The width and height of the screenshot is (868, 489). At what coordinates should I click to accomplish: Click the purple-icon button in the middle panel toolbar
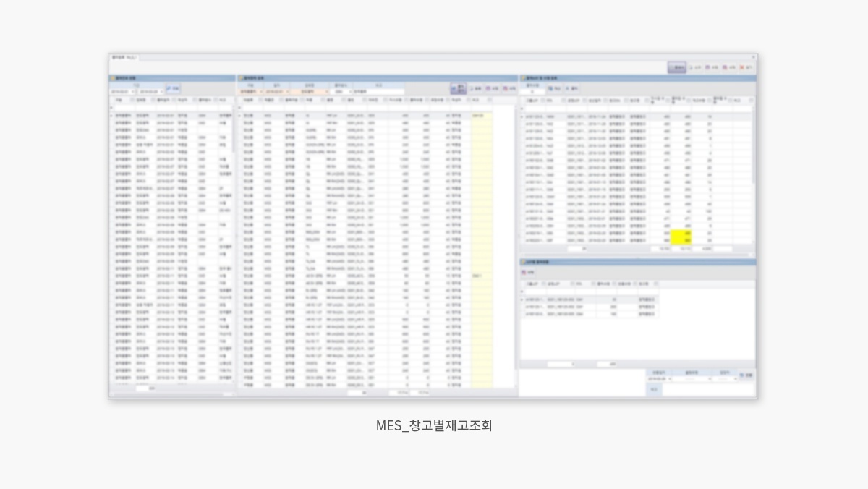493,88
